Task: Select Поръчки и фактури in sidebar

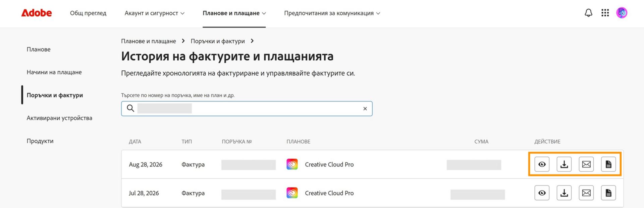Action: pyautogui.click(x=55, y=95)
